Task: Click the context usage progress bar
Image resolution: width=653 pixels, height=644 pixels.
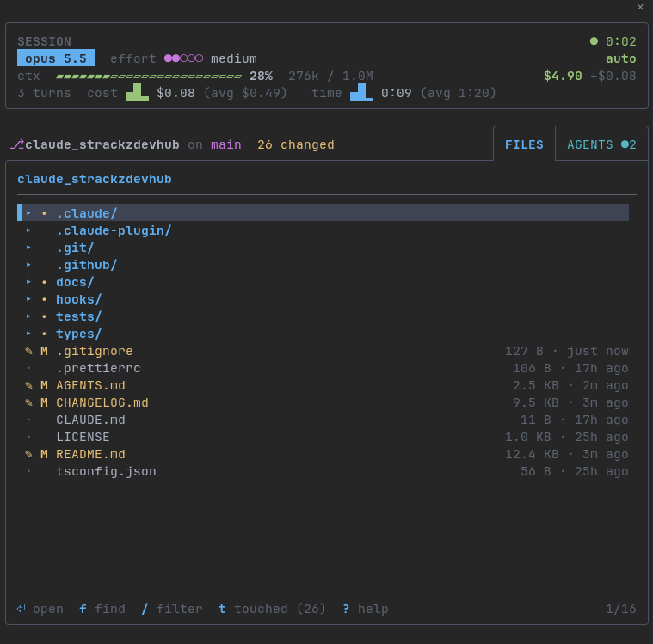Action: point(149,76)
